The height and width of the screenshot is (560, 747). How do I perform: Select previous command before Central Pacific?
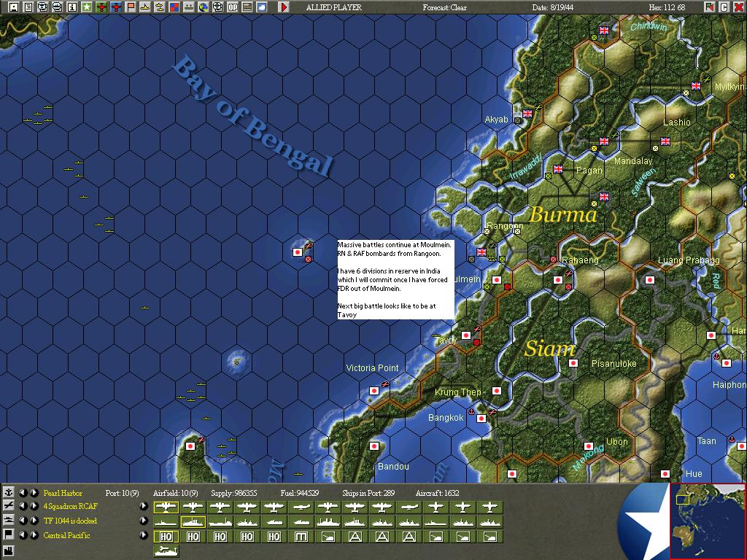(23, 535)
